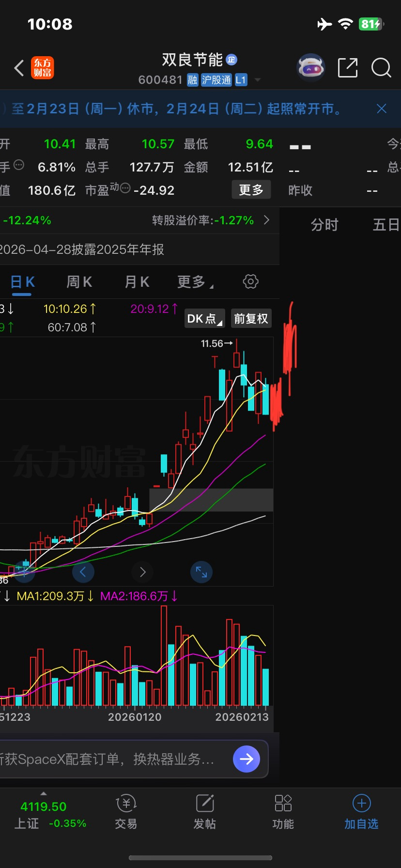
Task: Open the chart settings gear icon
Action: [250, 281]
